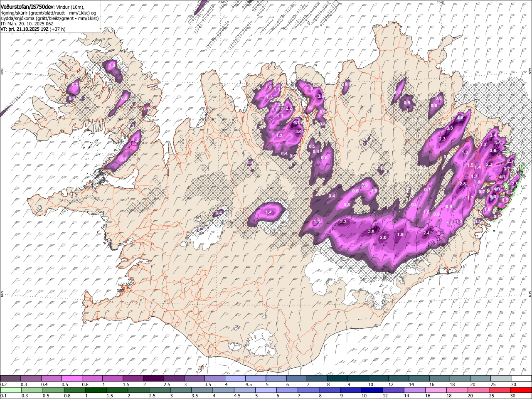
Task: Select the 2.5 grey-green swatch in lower row
Action: [159, 390]
